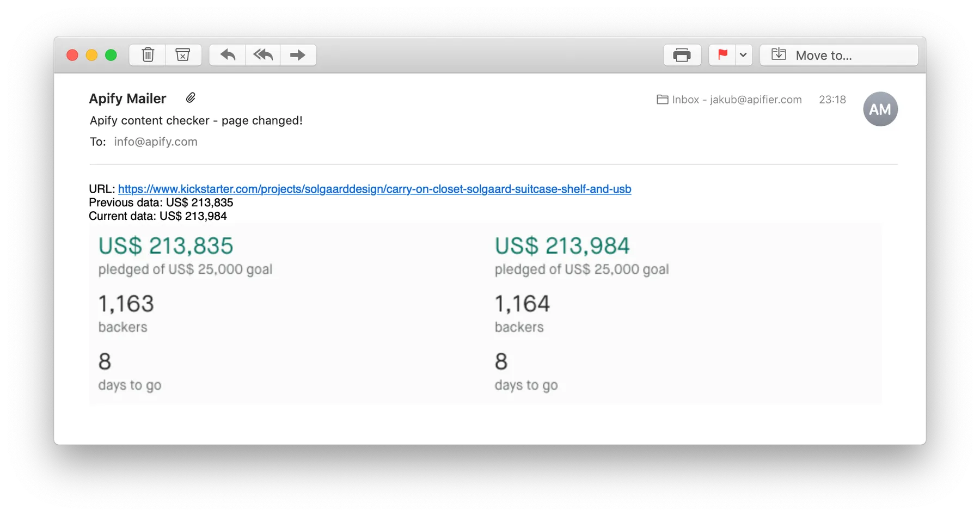Click the Inbox - jakub@apifier.com mailbox label

pos(730,100)
